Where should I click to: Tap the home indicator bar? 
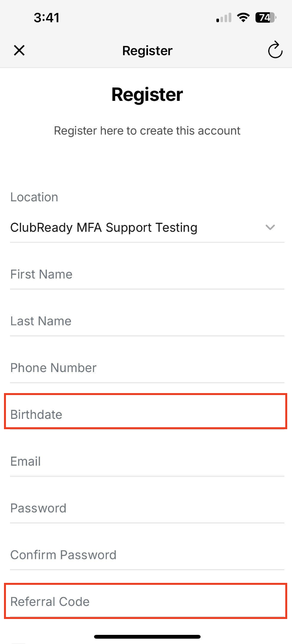(147, 637)
